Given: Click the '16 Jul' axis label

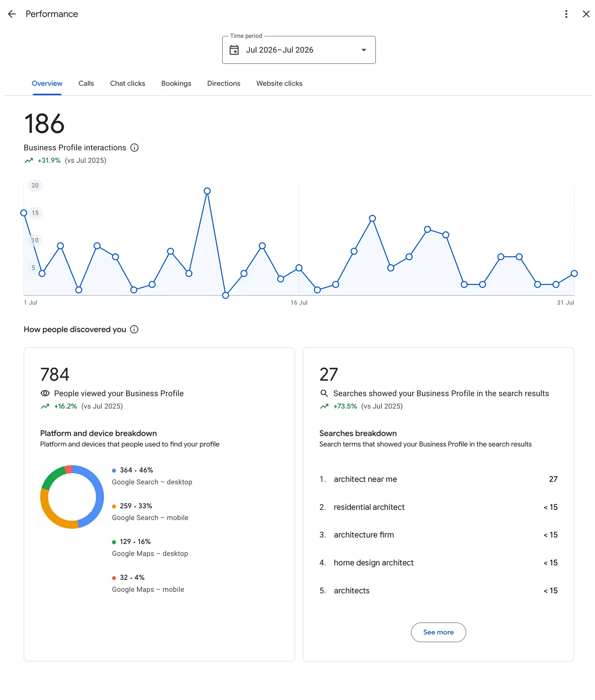Looking at the screenshot, I should pyautogui.click(x=299, y=303).
